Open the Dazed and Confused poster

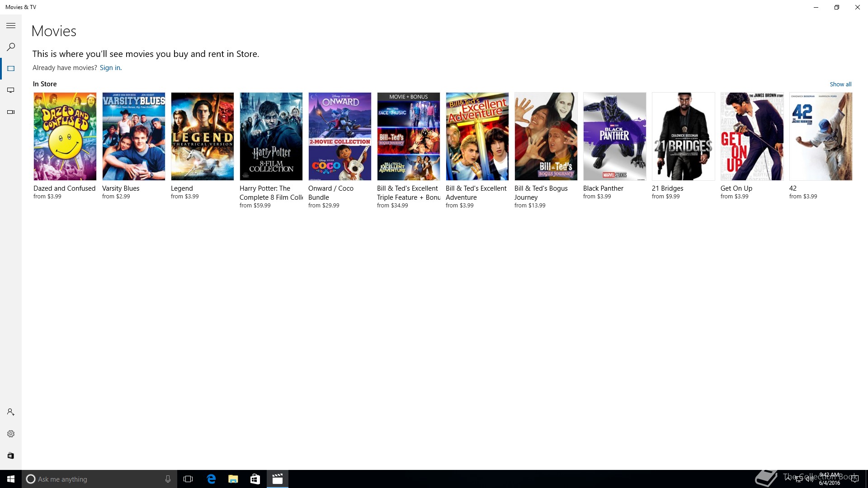click(65, 136)
